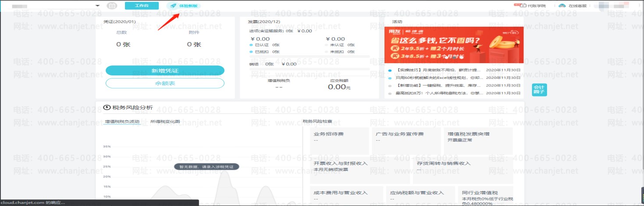Open 代账学院 video icon
The width and height of the screenshot is (644, 206).
coord(523,6)
